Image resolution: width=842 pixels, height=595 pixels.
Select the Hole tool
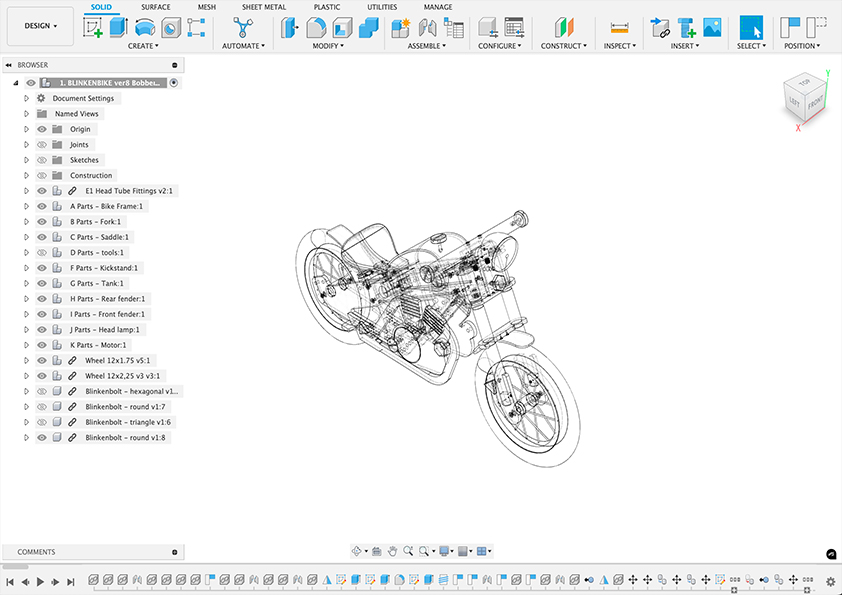(x=171, y=27)
